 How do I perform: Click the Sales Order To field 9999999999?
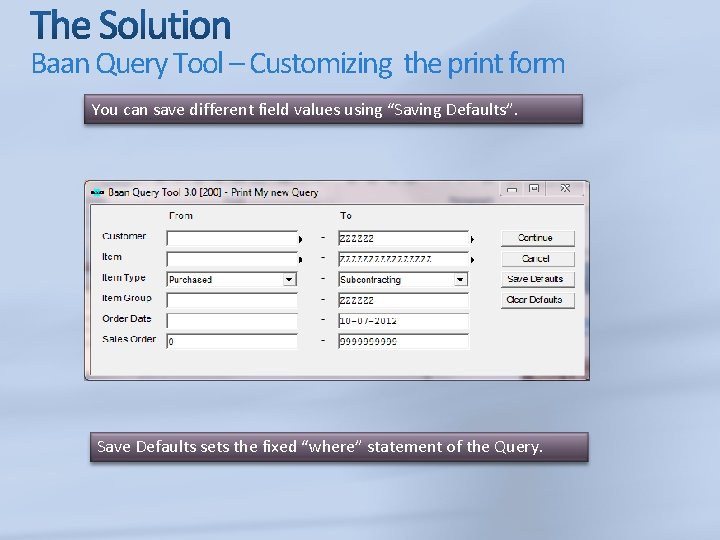(x=404, y=342)
